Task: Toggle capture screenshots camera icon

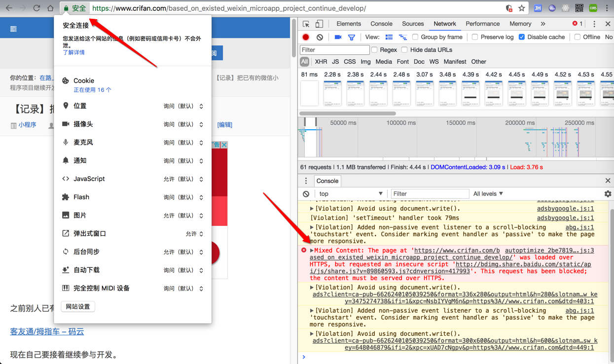Action: (x=338, y=37)
